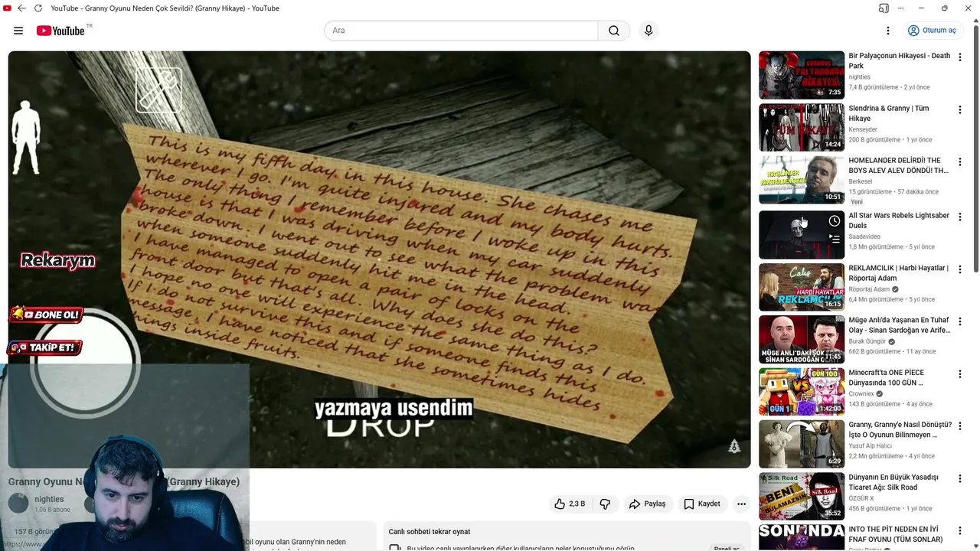Open Slendrina & Granny Tüm Hikaye title
Image resolution: width=980 pixels, height=551 pixels.
(x=889, y=113)
